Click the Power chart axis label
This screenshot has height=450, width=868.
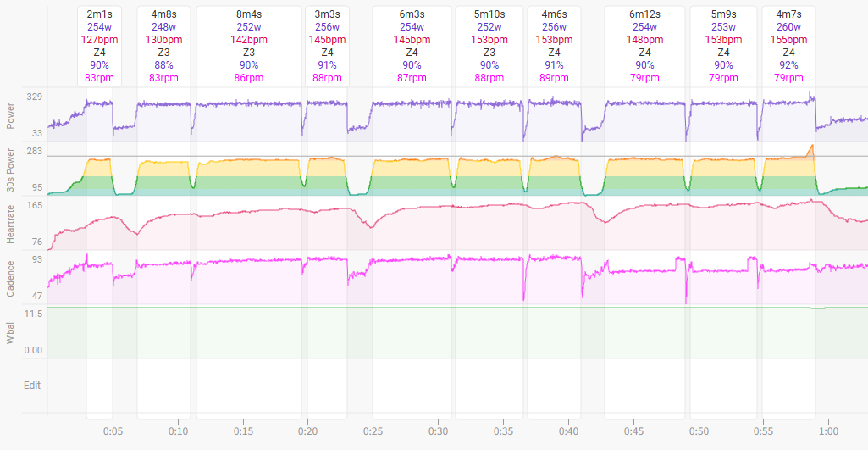click(9, 116)
